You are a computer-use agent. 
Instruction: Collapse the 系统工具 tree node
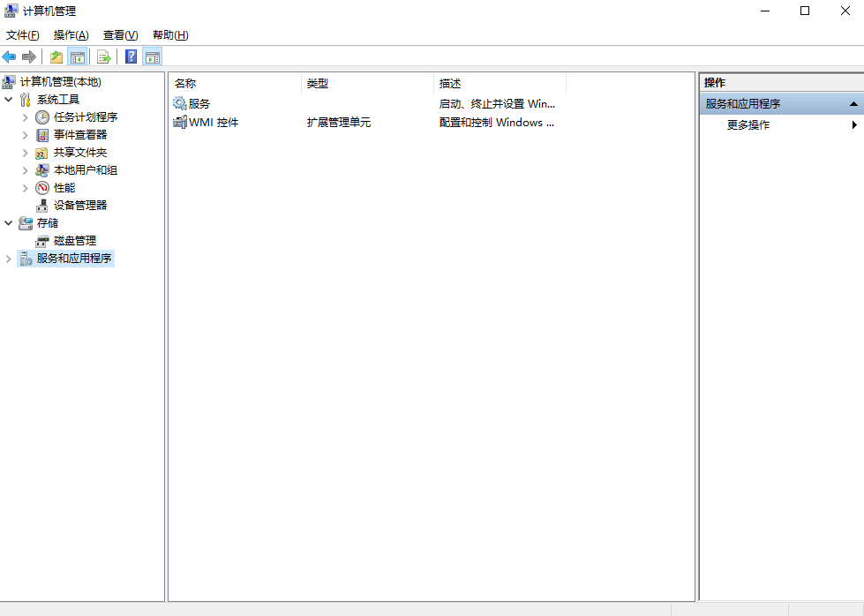8,99
